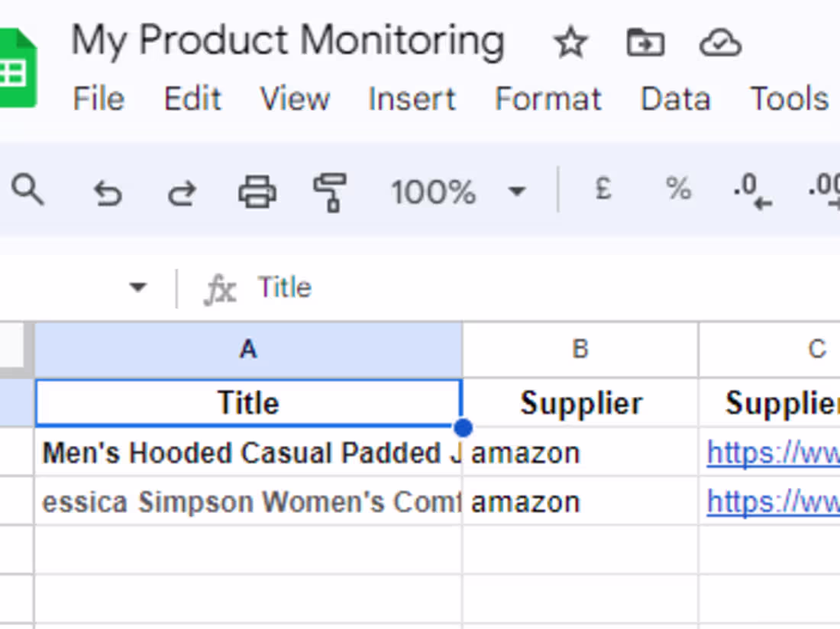Open the Data menu

click(x=675, y=98)
